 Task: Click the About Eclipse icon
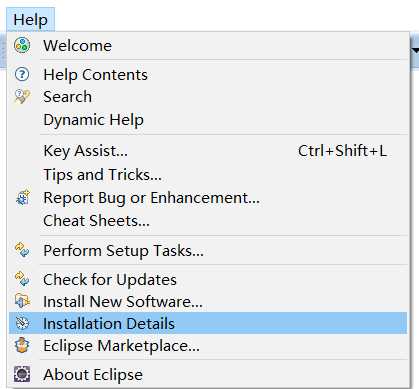click(x=22, y=374)
